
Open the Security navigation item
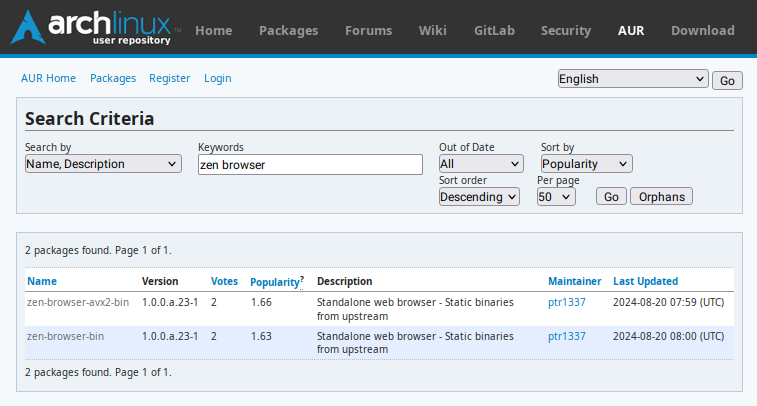click(x=566, y=30)
